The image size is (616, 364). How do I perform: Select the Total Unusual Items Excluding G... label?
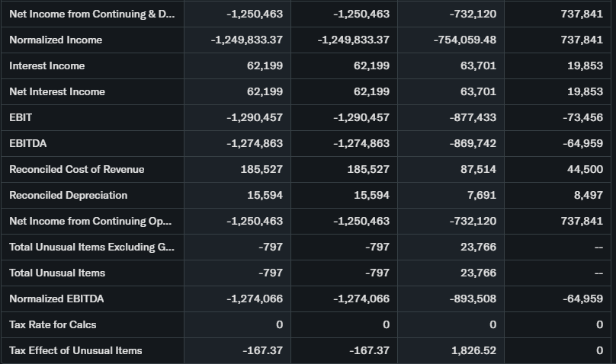coord(91,247)
